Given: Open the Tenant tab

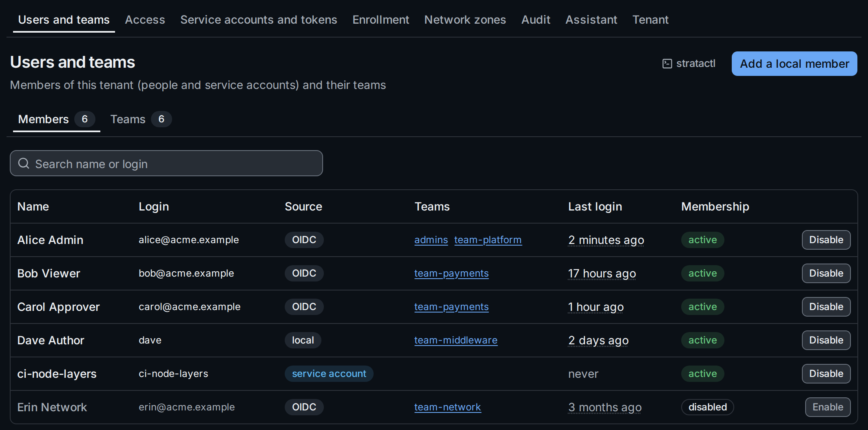Looking at the screenshot, I should point(650,20).
